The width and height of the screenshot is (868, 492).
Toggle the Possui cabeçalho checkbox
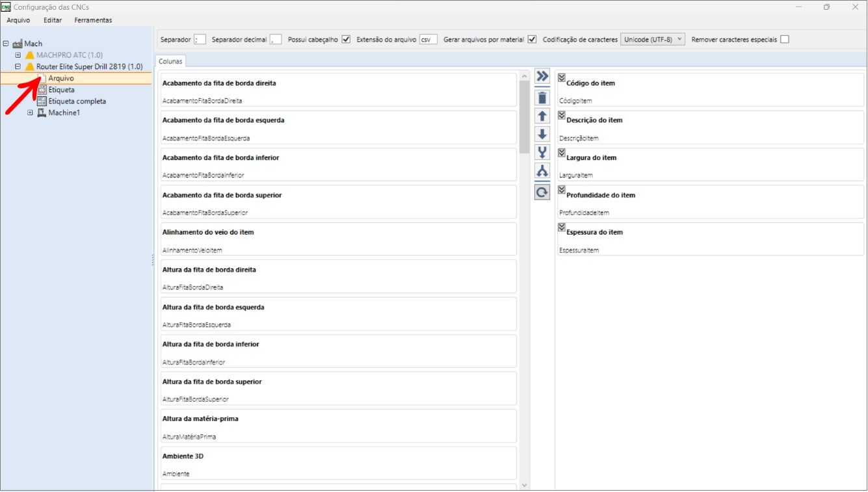tap(346, 39)
